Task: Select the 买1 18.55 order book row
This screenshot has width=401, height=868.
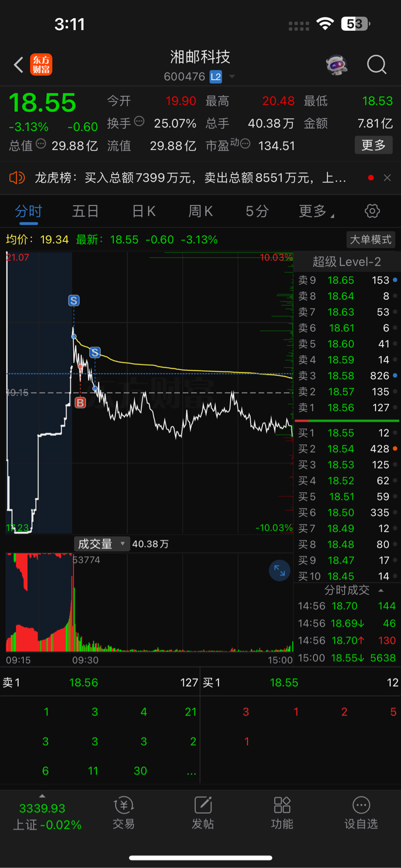Action: (x=347, y=433)
